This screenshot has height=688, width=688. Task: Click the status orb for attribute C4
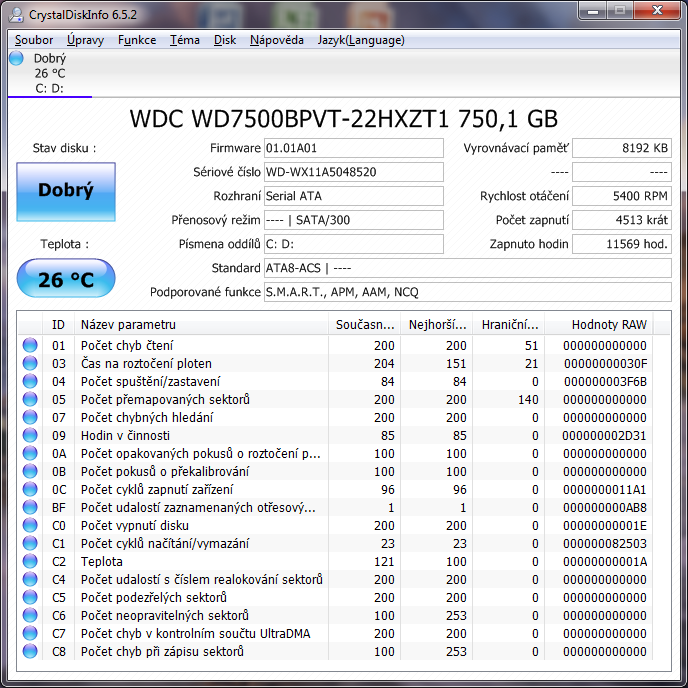[x=30, y=579]
